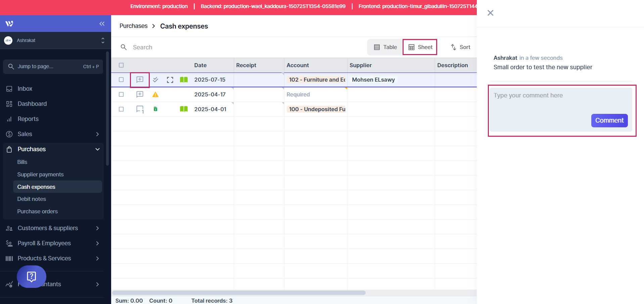Click the double-checkmark icon on first row
The height and width of the screenshot is (304, 644).
click(x=155, y=80)
